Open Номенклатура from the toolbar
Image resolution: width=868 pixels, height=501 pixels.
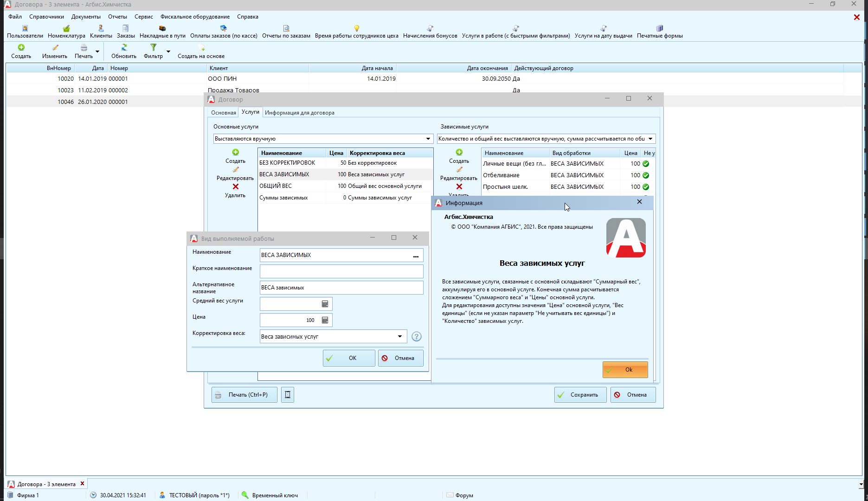(66, 32)
